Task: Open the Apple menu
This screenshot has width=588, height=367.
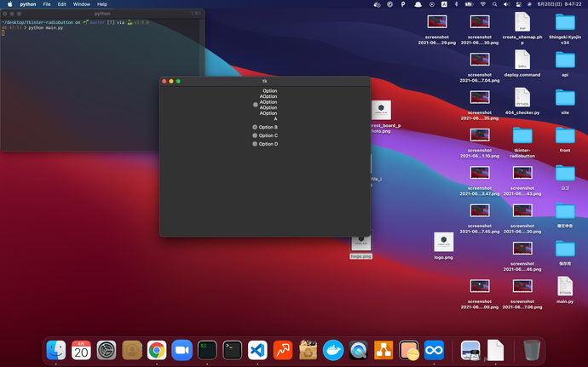Action: point(10,4)
